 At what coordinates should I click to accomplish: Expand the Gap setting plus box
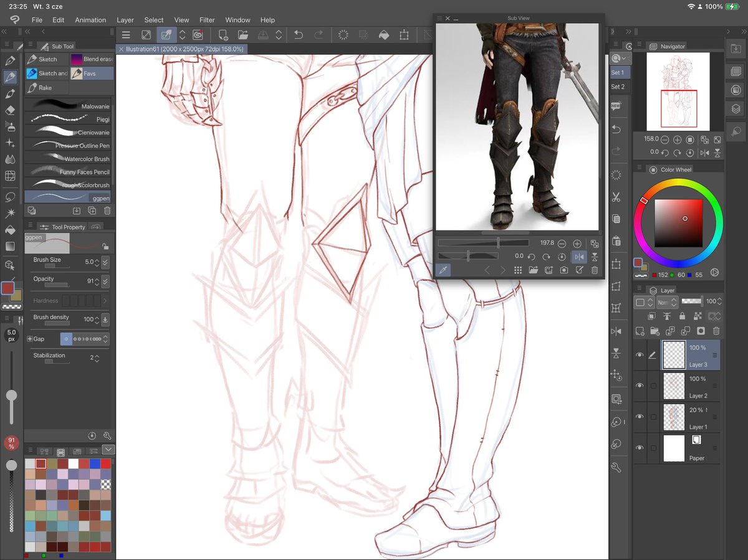29,339
